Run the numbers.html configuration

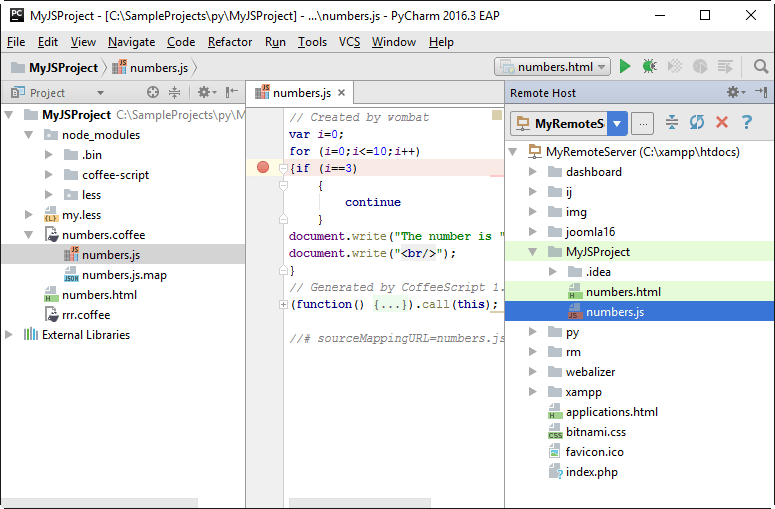pyautogui.click(x=625, y=67)
